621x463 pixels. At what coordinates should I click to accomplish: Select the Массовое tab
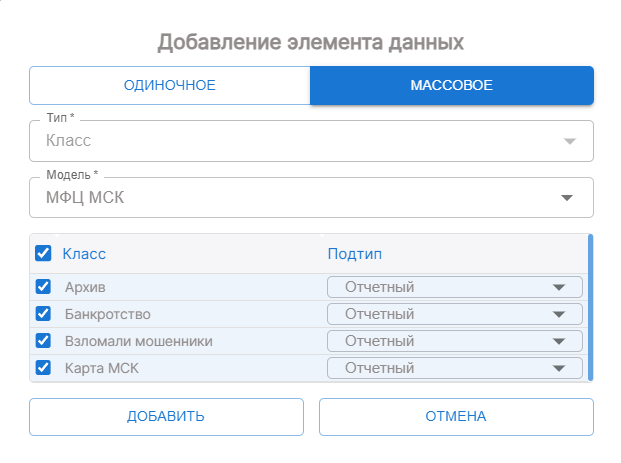click(452, 85)
